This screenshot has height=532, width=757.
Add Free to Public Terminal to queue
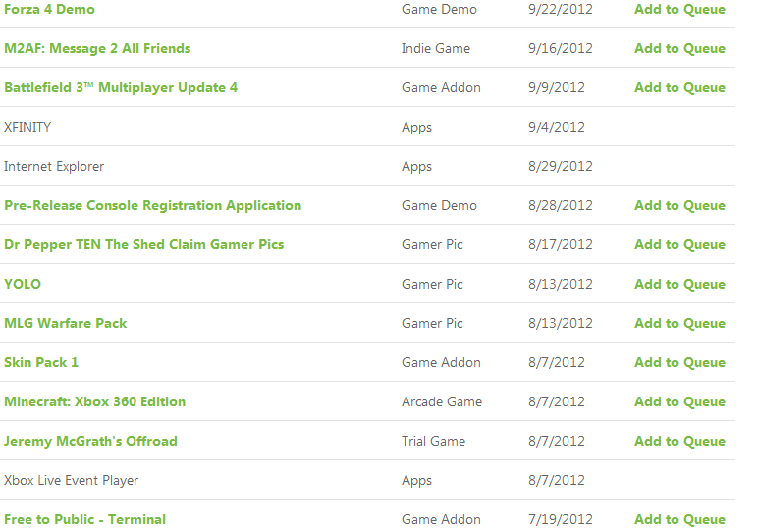[x=679, y=519]
